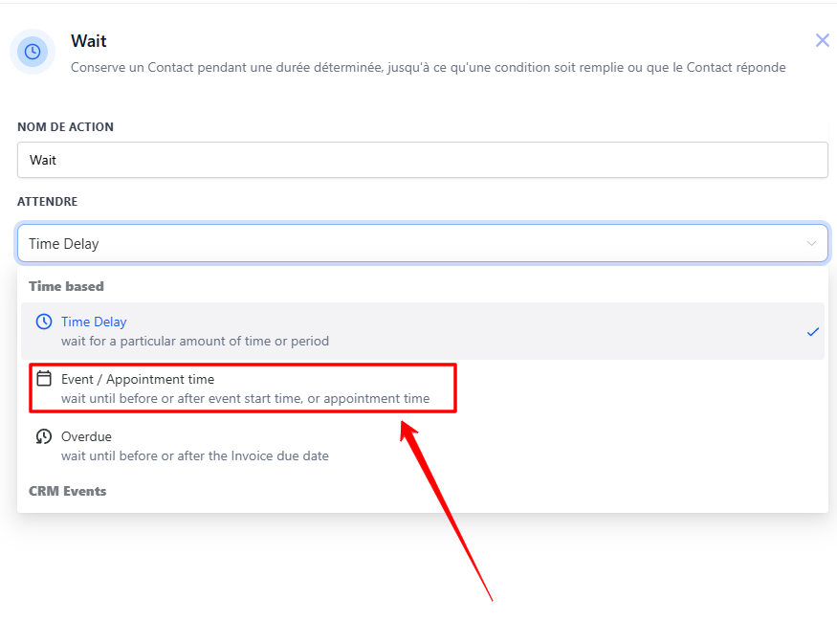The width and height of the screenshot is (837, 644).
Task: Click the Wait title heading
Action: 89,41
